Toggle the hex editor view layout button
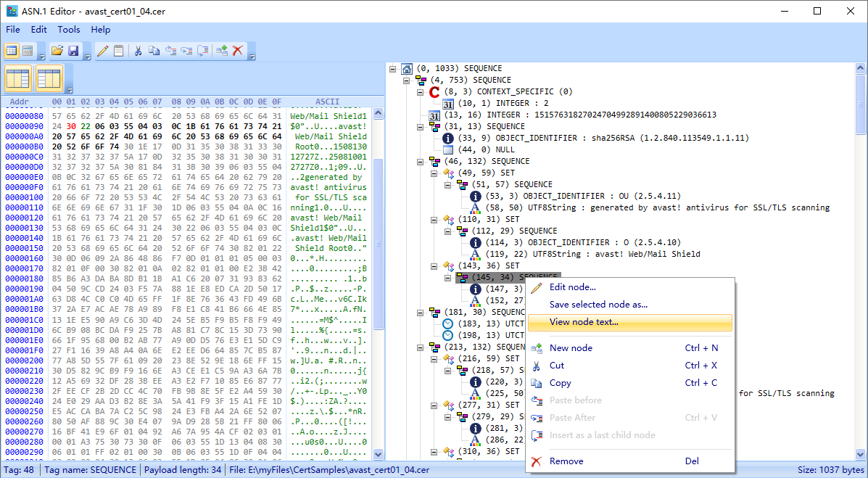The height and width of the screenshot is (478, 868). pyautogui.click(x=29, y=50)
